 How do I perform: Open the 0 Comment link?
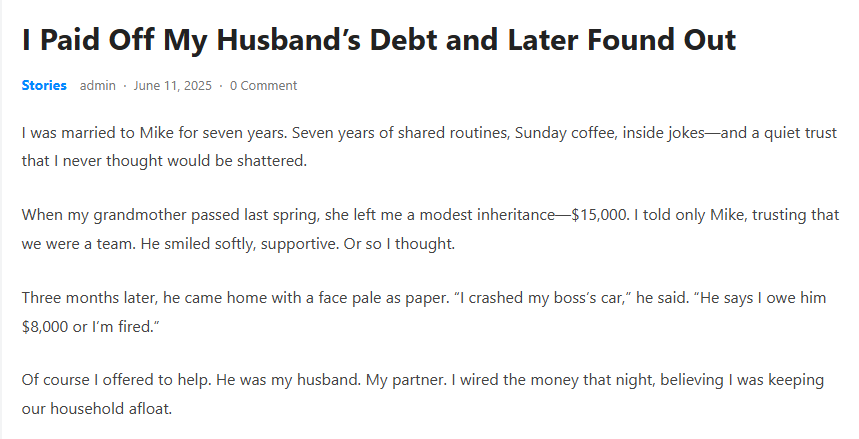(x=263, y=86)
